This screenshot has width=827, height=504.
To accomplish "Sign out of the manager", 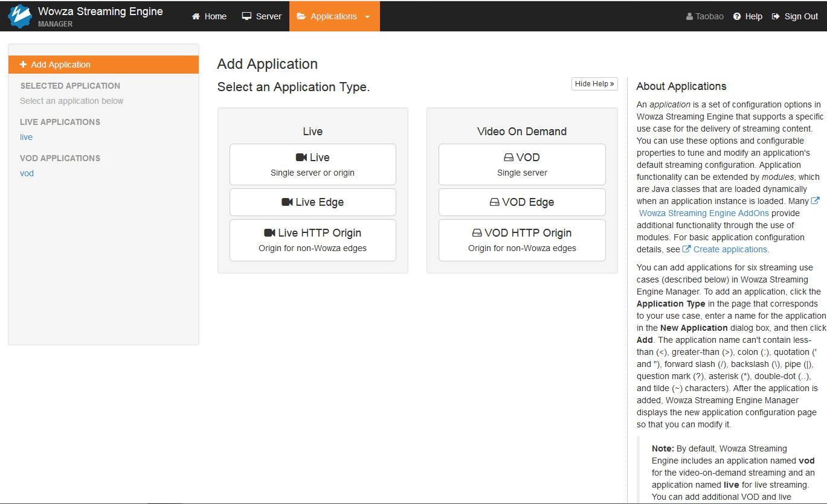I will [x=795, y=16].
